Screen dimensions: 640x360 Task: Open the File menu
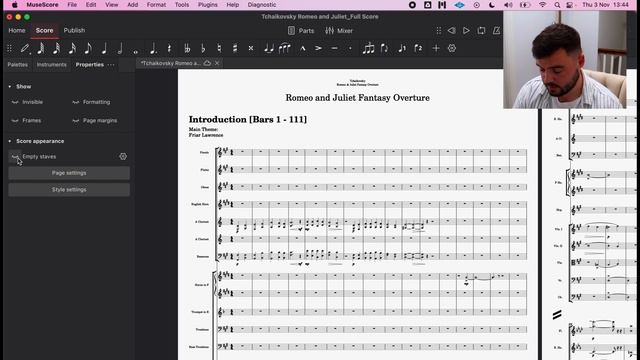(72, 5)
